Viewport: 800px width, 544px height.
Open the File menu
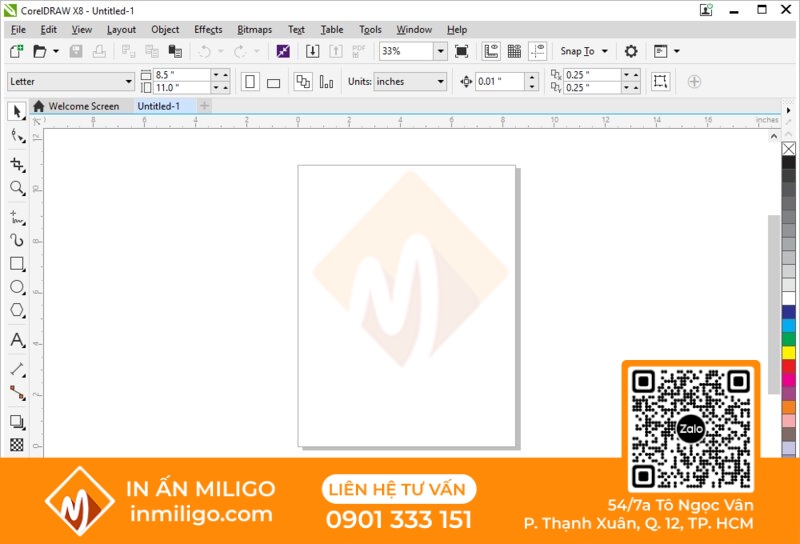pyautogui.click(x=18, y=30)
